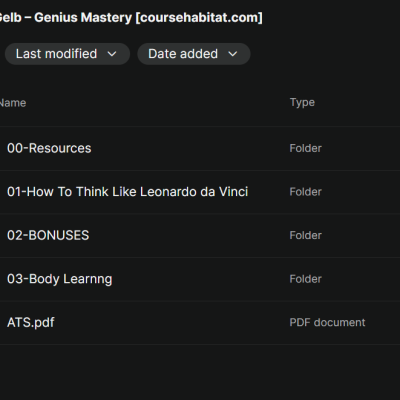Click Folder type in Leonardo da Vinci row
This screenshot has width=400, height=400.
click(x=306, y=192)
